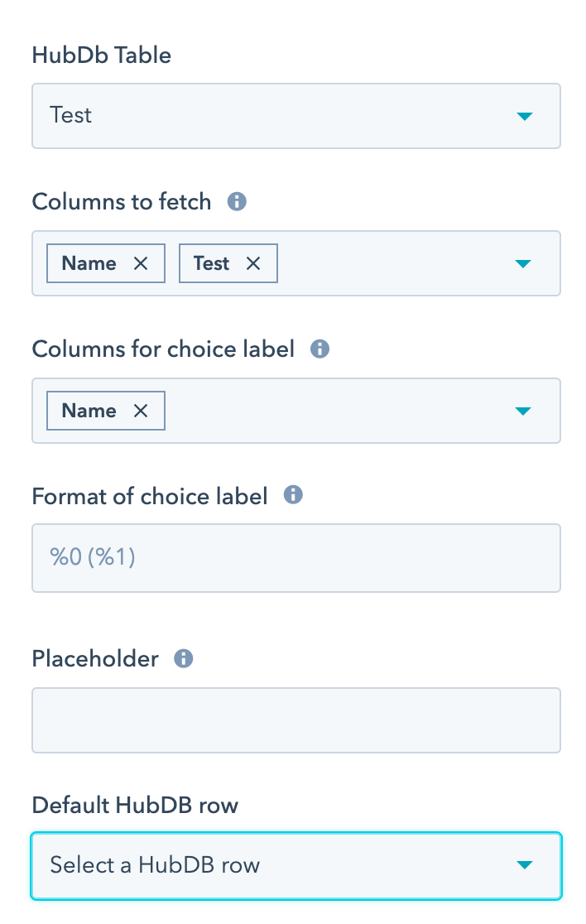
Task: Click the Select a HubDB row text
Action: click(x=154, y=864)
